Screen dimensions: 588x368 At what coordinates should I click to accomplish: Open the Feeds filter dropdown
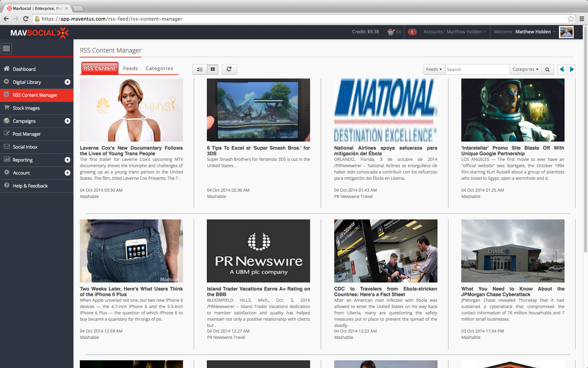coord(434,69)
